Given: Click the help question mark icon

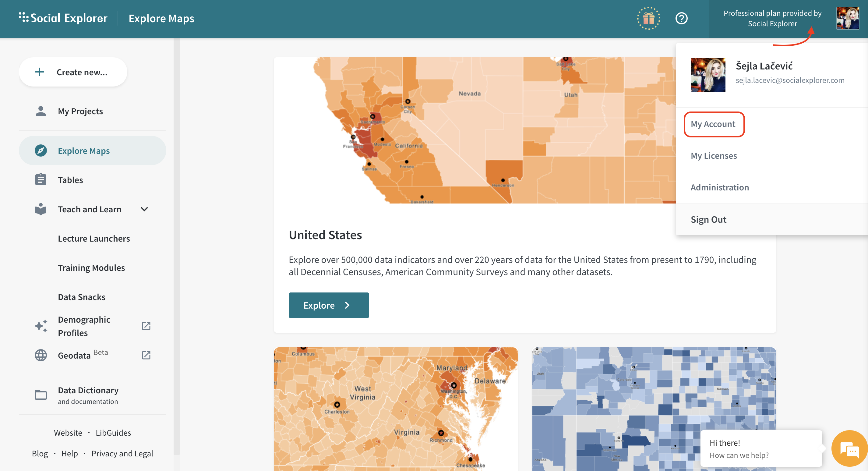Looking at the screenshot, I should click(x=681, y=19).
